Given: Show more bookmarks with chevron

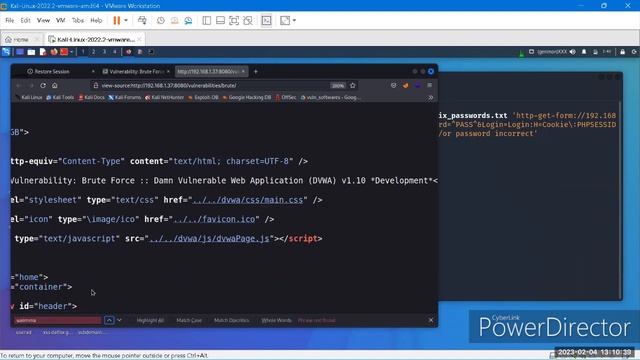Looking at the screenshot, I should click(x=430, y=97).
